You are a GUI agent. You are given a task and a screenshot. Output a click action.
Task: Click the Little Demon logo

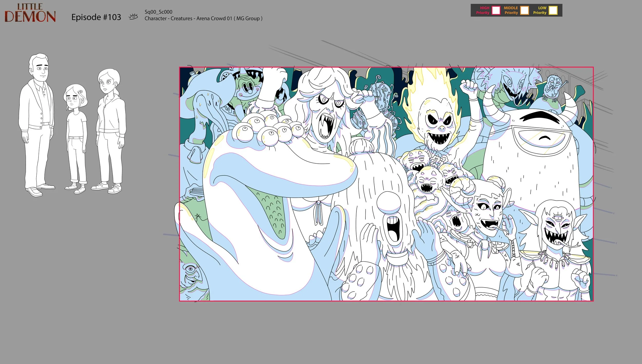[x=30, y=13]
